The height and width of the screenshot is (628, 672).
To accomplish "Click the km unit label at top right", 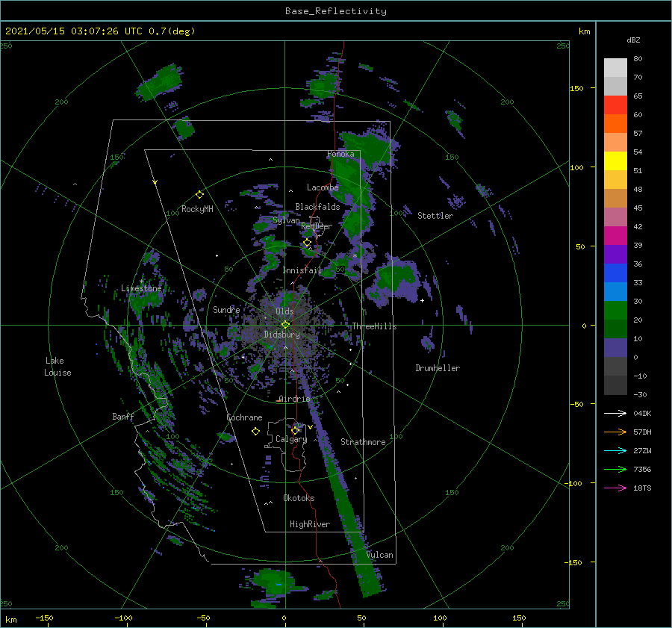I will click(x=584, y=31).
